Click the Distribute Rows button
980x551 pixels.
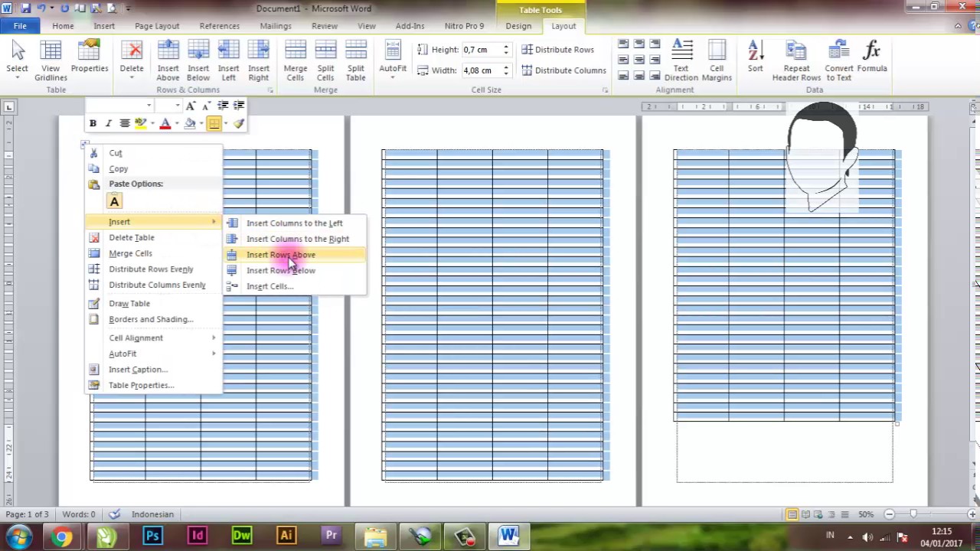[x=558, y=50]
